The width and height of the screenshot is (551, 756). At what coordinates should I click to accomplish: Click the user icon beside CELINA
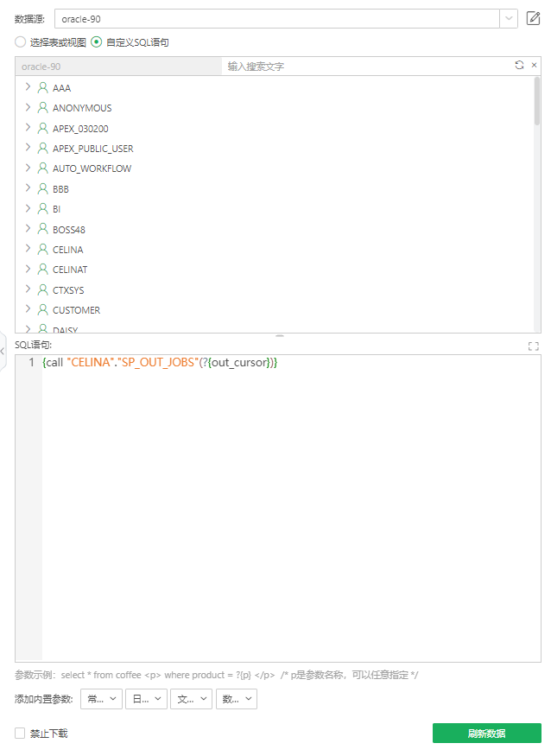point(41,249)
